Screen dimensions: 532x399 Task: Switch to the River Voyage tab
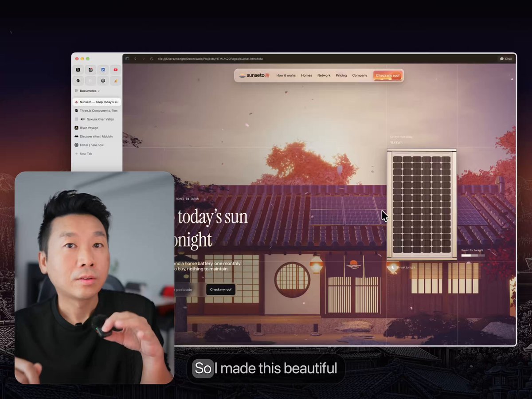pyautogui.click(x=97, y=128)
